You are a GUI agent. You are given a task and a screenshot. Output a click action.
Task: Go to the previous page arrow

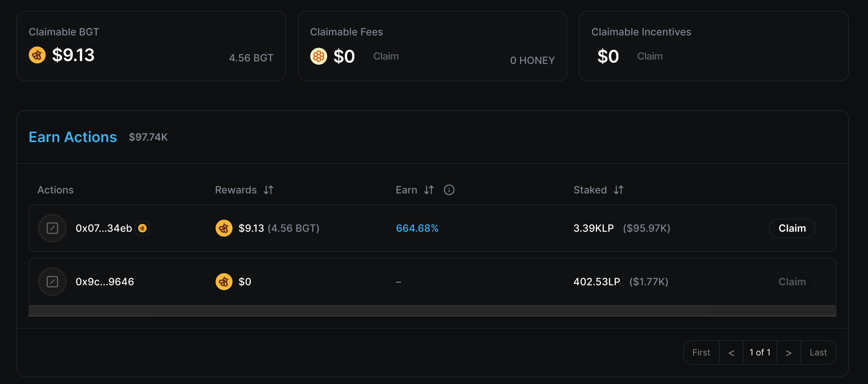point(731,353)
